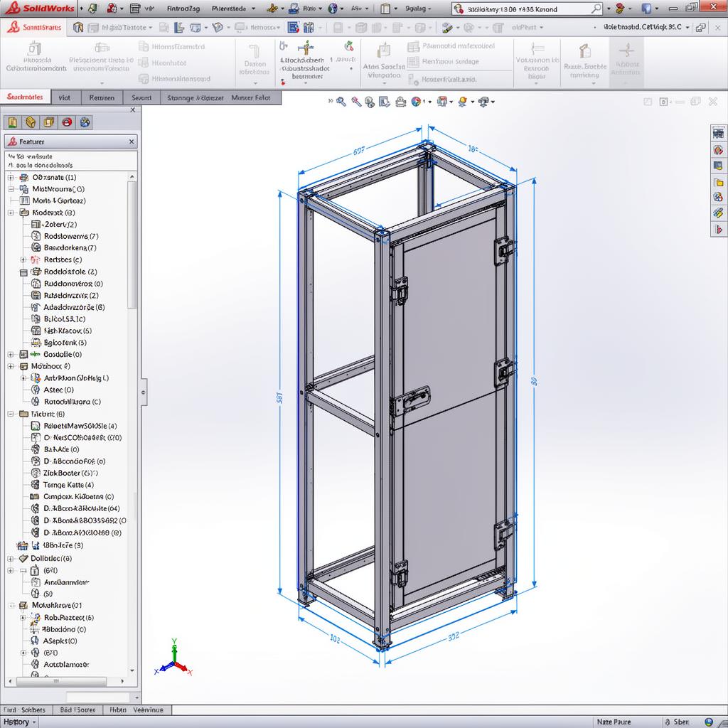The height and width of the screenshot is (728, 728).
Task: Click the tree scroll down arrow
Action: pos(132,671)
